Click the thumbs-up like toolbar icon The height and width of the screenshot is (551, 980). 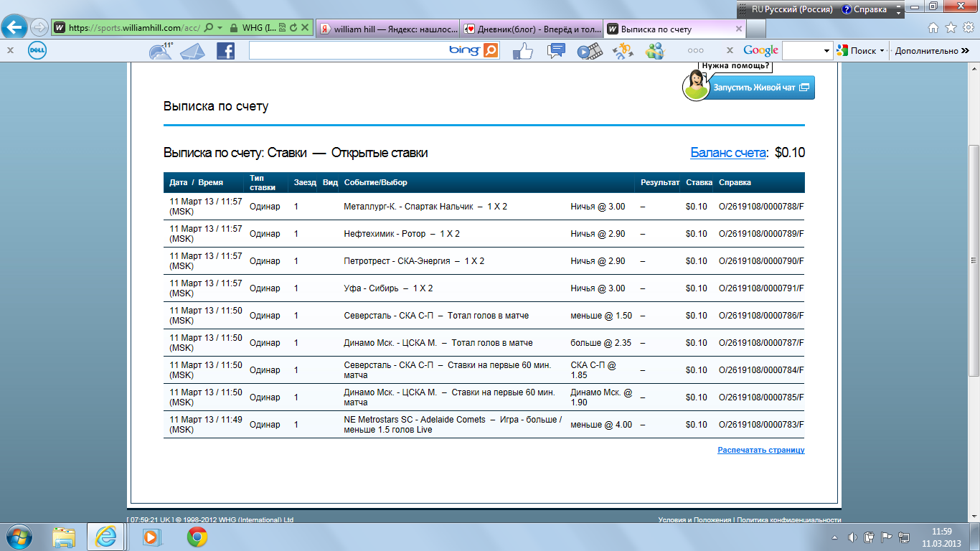coord(523,51)
